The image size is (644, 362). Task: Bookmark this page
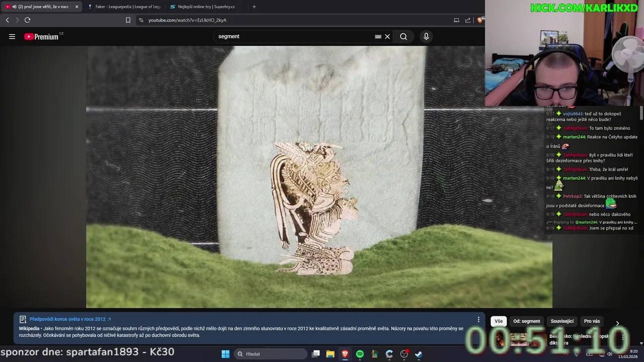(x=128, y=20)
